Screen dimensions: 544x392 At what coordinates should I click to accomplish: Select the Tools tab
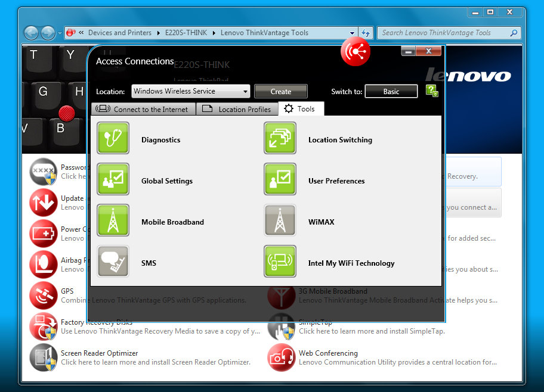pyautogui.click(x=301, y=108)
